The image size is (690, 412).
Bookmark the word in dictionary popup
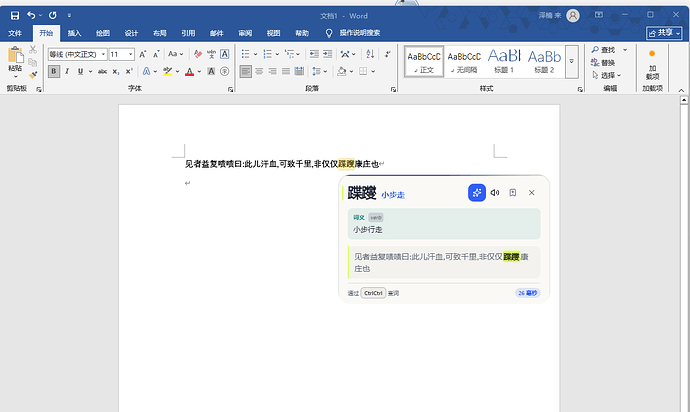tap(513, 193)
